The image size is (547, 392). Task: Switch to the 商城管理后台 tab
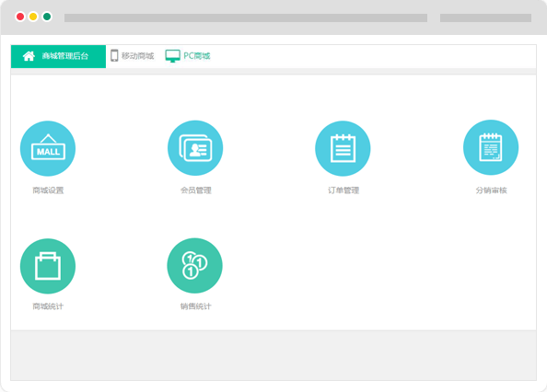click(58, 56)
